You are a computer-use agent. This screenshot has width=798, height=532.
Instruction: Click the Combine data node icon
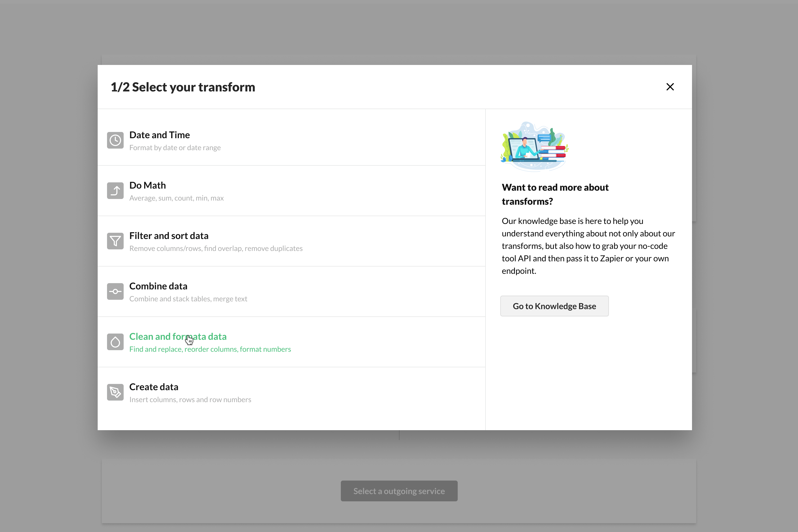tap(115, 291)
